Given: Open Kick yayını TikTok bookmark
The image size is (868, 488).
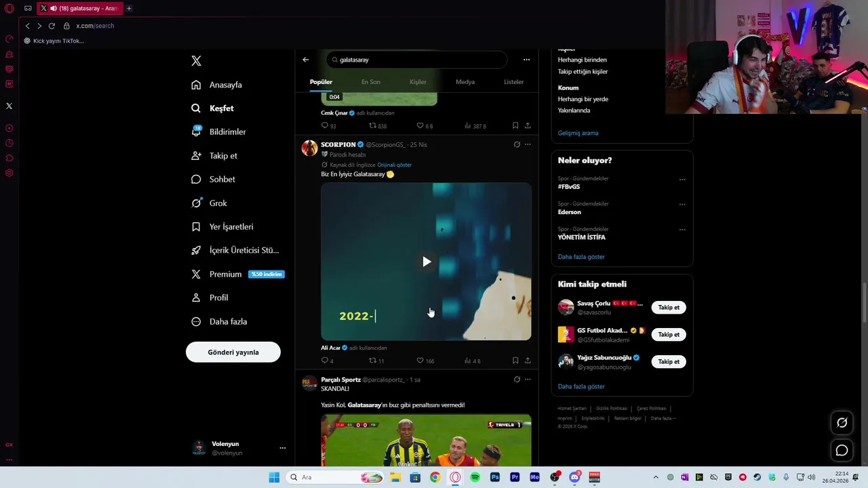Looking at the screenshot, I should [x=54, y=41].
